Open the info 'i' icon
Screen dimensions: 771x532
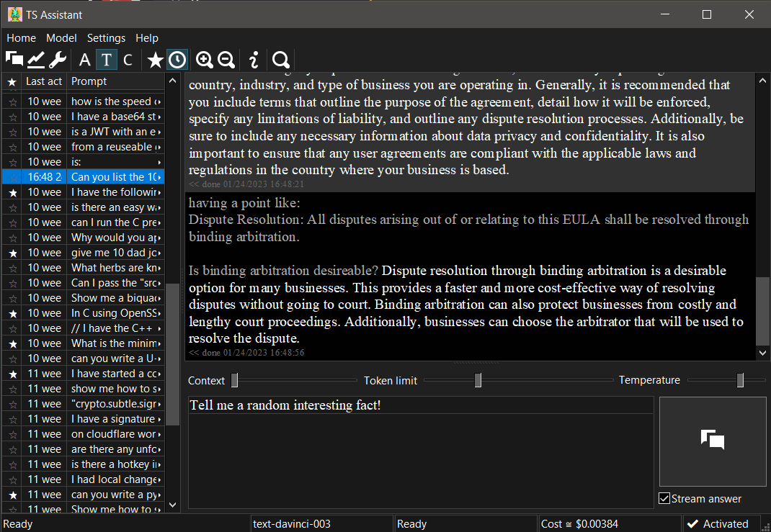pos(254,60)
